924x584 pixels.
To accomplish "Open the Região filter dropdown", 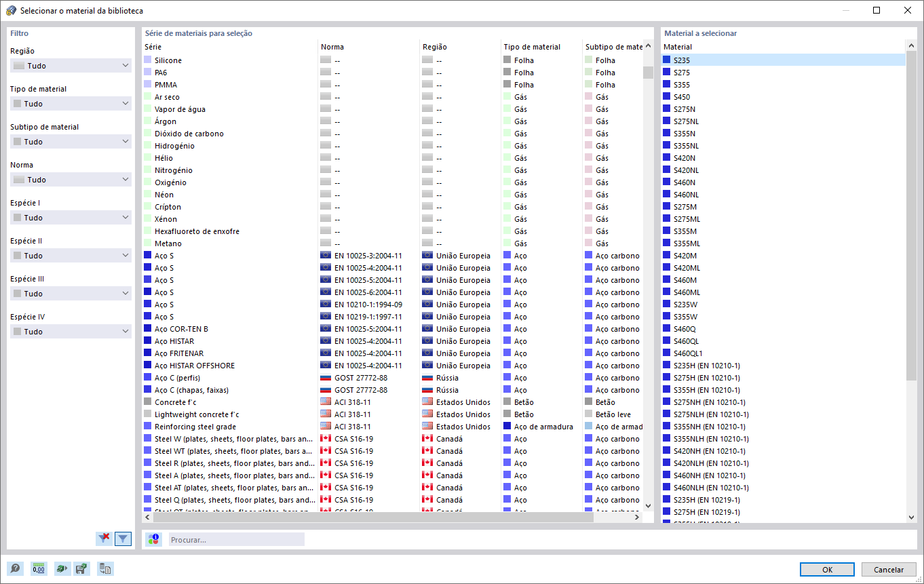I will 71,66.
